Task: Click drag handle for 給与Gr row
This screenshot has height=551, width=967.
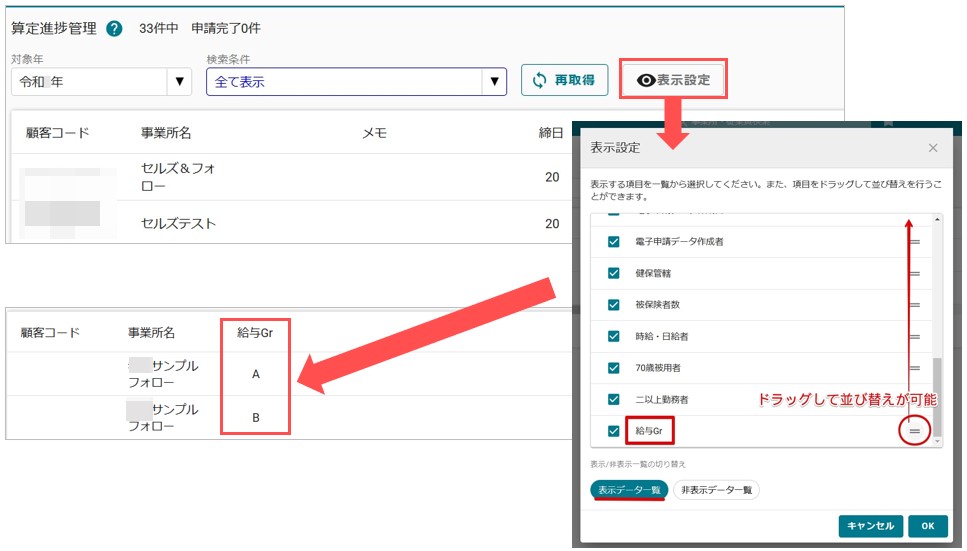Action: 914,431
